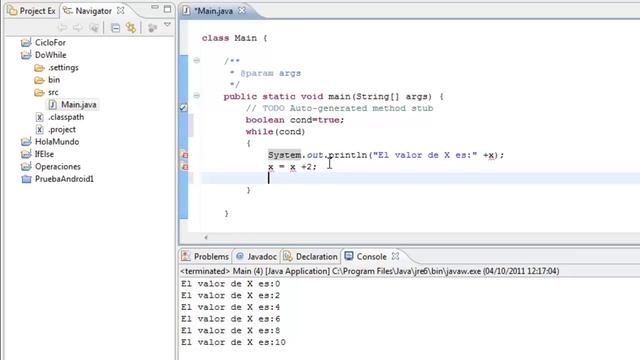640x360 pixels.
Task: Click the 'System' word in the code
Action: [284, 155]
